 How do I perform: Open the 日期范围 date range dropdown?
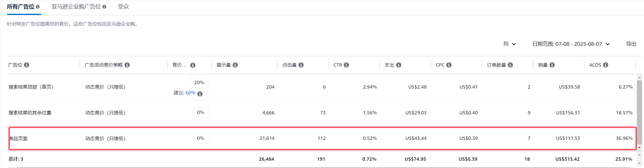point(571,44)
